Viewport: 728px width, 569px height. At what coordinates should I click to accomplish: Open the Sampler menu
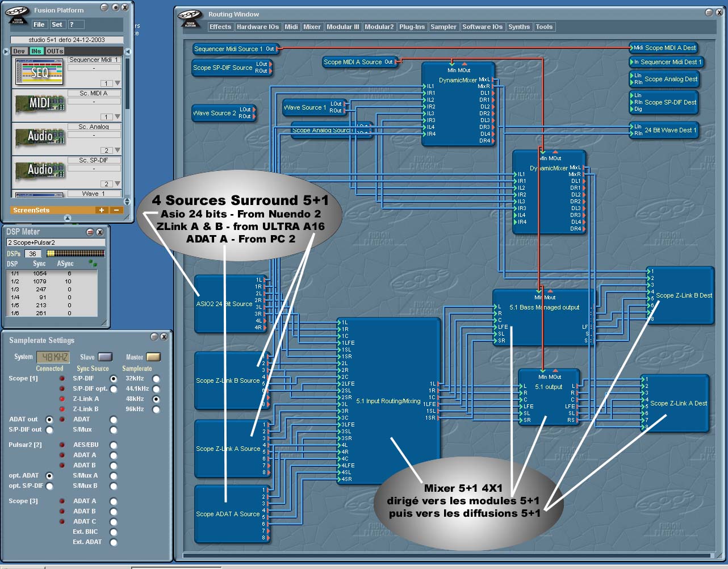point(444,27)
